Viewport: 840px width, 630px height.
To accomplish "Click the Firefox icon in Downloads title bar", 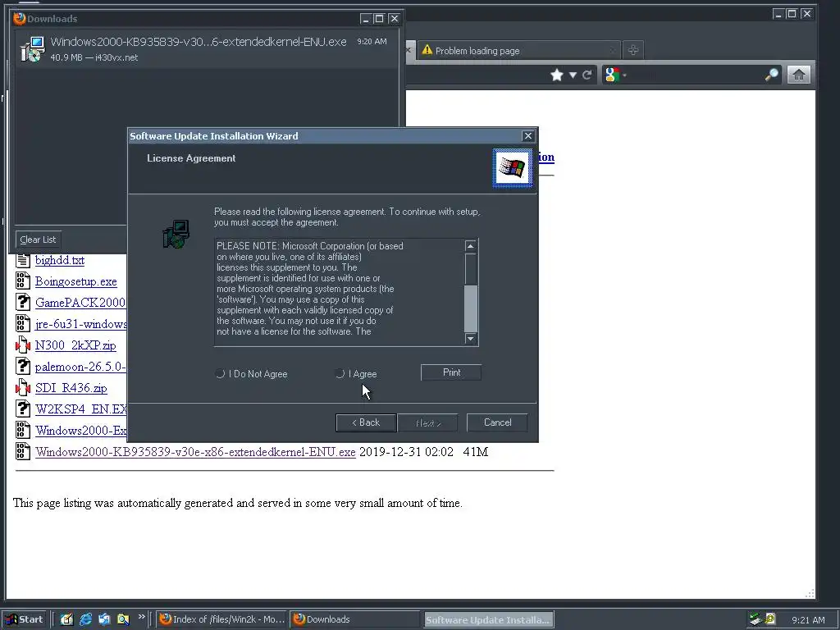I will (x=20, y=18).
